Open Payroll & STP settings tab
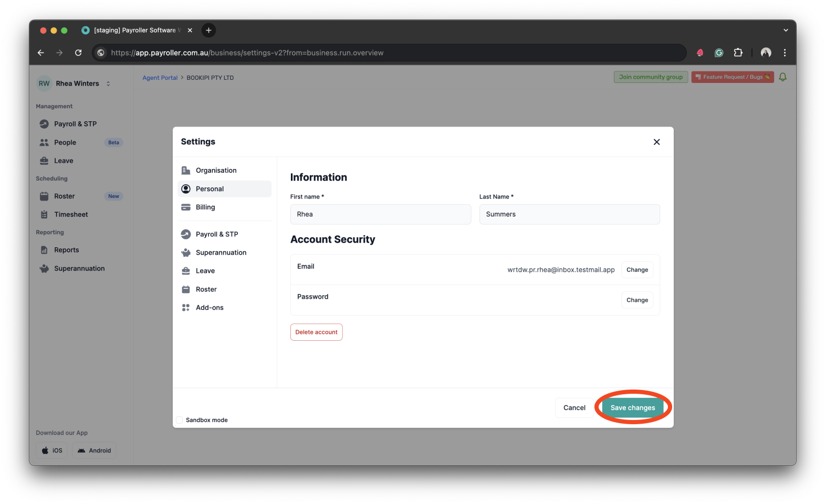The height and width of the screenshot is (504, 826). (x=225, y=234)
